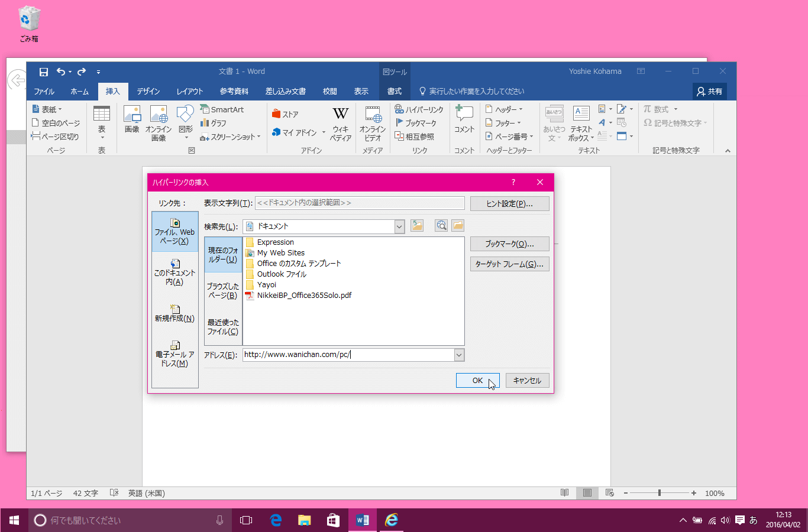Screen dimensions: 808x532
Task: Open オンライン画像 to search online pictures
Action: click(159, 123)
